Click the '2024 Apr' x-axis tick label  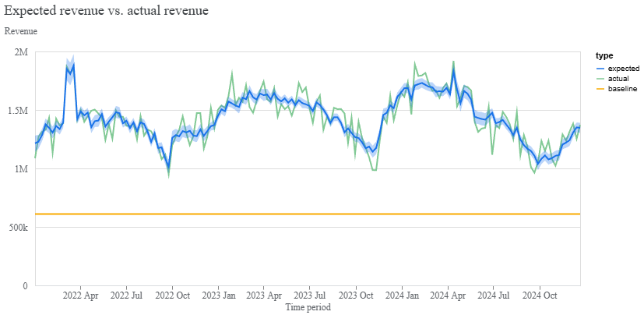pos(449,296)
